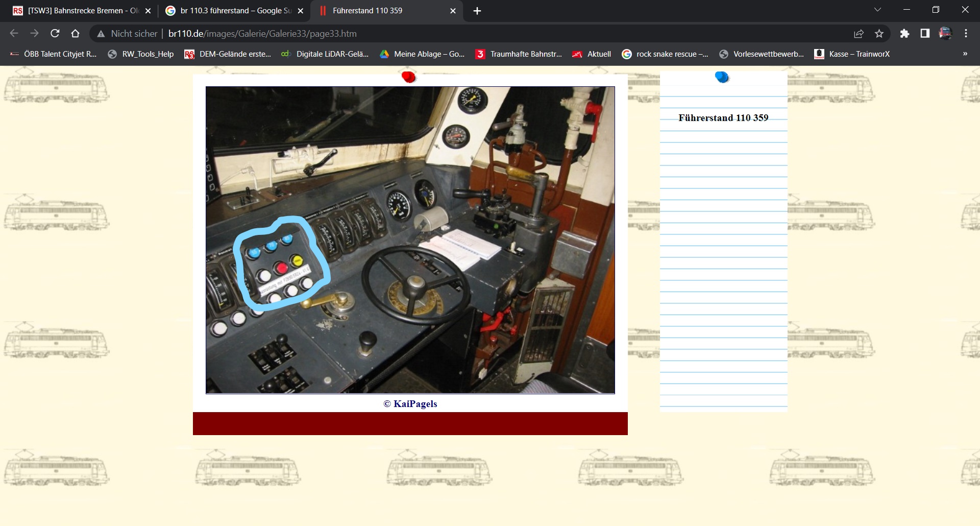Switch to the TSW3 Bahnstrecke Bremen tab
Viewport: 980px width, 526px height.
(x=77, y=11)
